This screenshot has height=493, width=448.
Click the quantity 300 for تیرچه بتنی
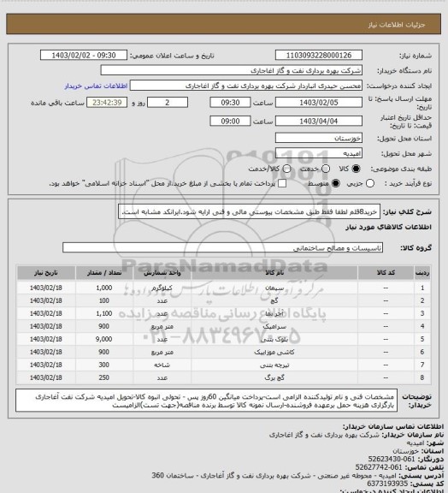(x=104, y=365)
